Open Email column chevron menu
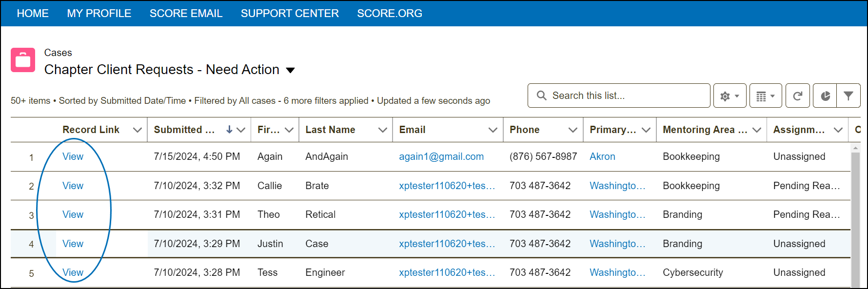The image size is (868, 289). [493, 130]
